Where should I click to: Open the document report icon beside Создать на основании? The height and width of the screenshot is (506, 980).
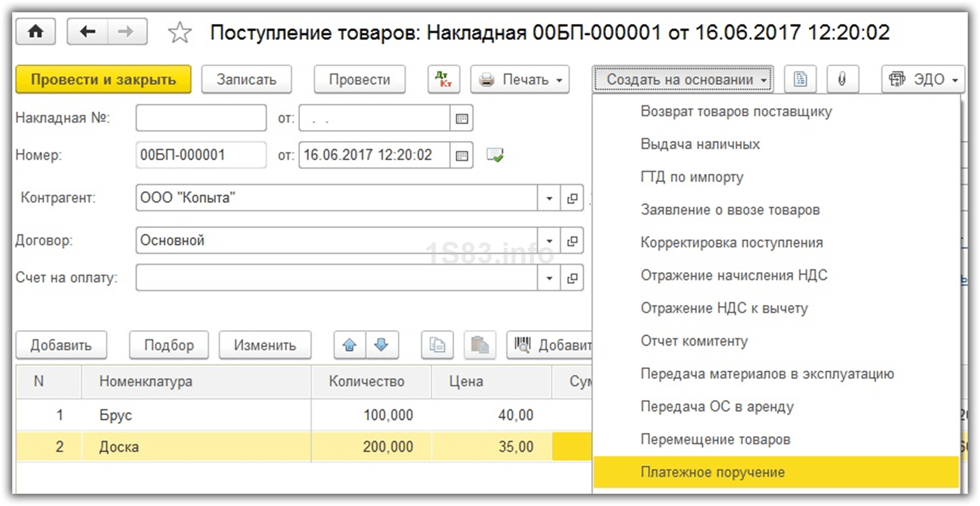click(800, 80)
